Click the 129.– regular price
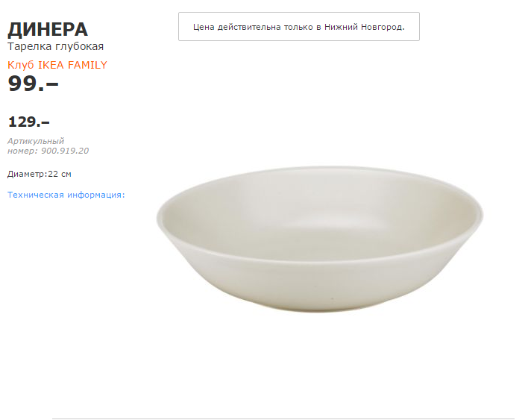 pyautogui.click(x=29, y=122)
